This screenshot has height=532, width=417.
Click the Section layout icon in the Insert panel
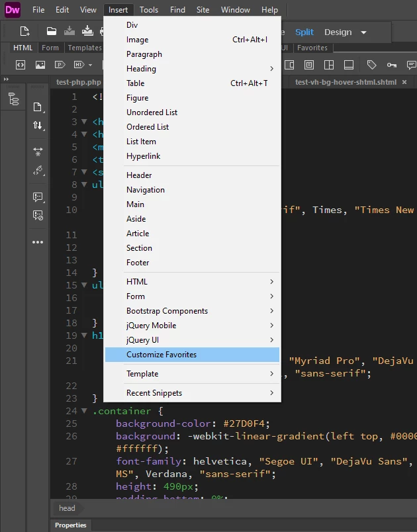(329, 64)
